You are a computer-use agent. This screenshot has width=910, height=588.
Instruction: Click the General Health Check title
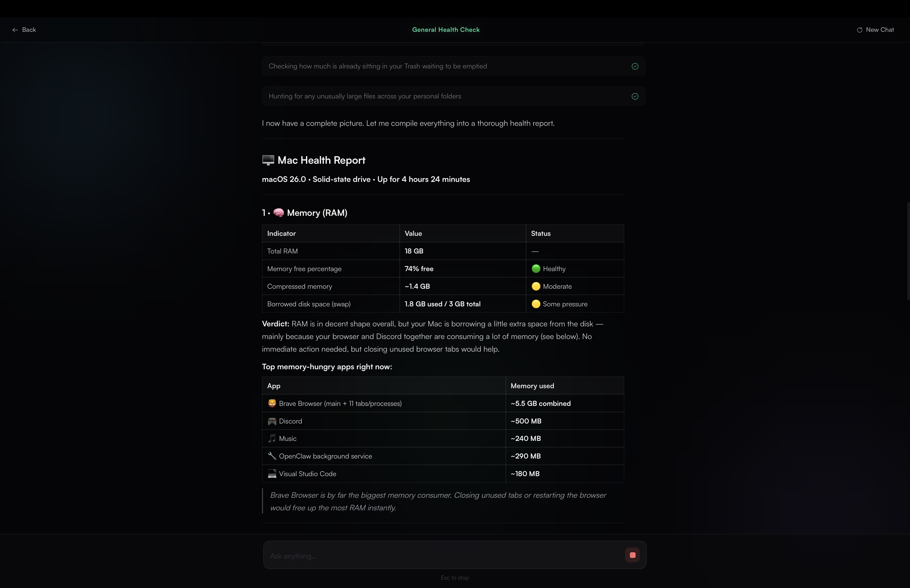click(446, 30)
